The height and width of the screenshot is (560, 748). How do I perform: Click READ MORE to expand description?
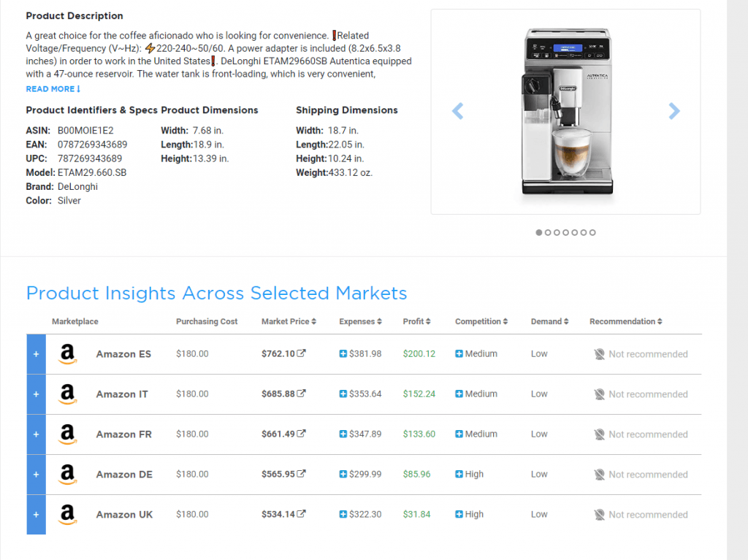pyautogui.click(x=53, y=89)
